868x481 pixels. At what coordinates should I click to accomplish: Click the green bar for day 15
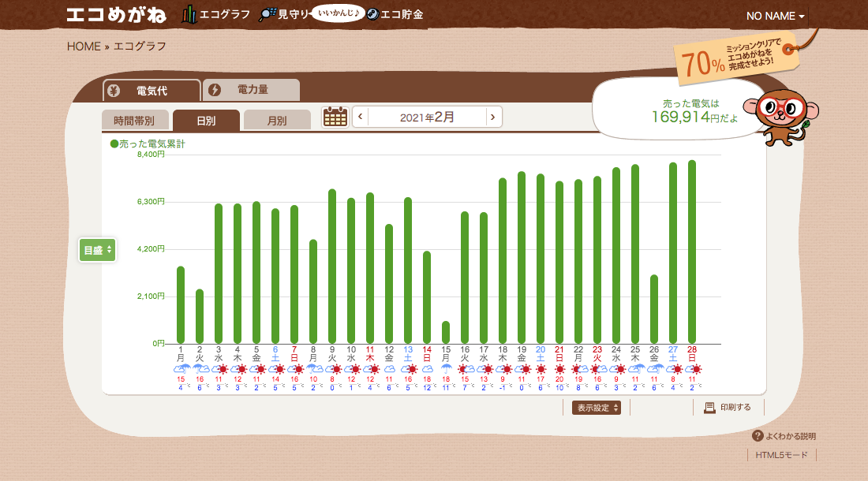[446, 332]
